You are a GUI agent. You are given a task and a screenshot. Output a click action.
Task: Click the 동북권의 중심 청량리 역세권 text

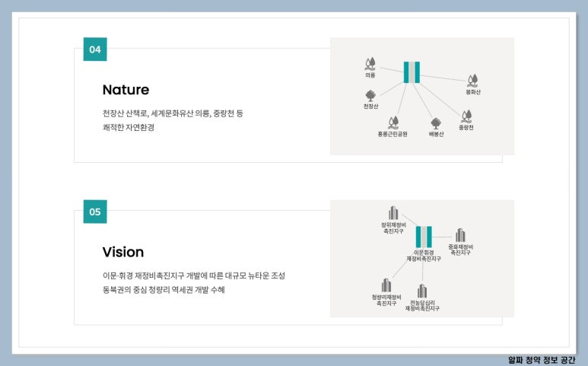coord(164,290)
